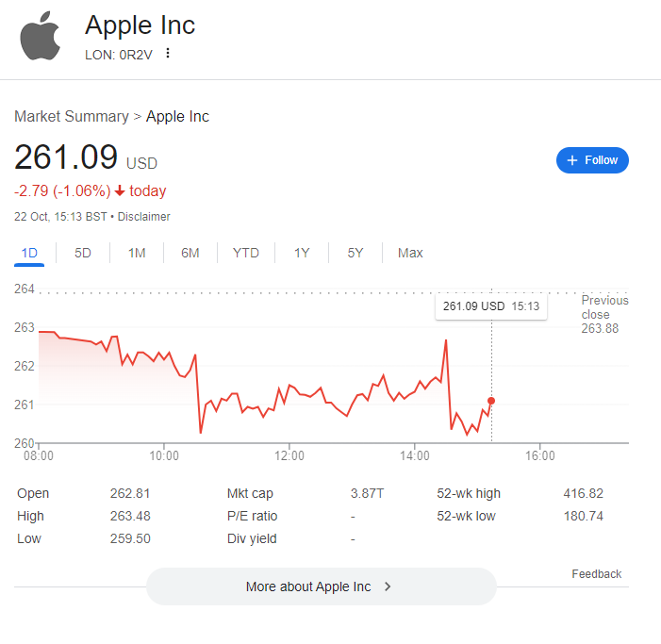Image resolution: width=661 pixels, height=644 pixels.
Task: Open the three-dot options menu
Action: 168,54
